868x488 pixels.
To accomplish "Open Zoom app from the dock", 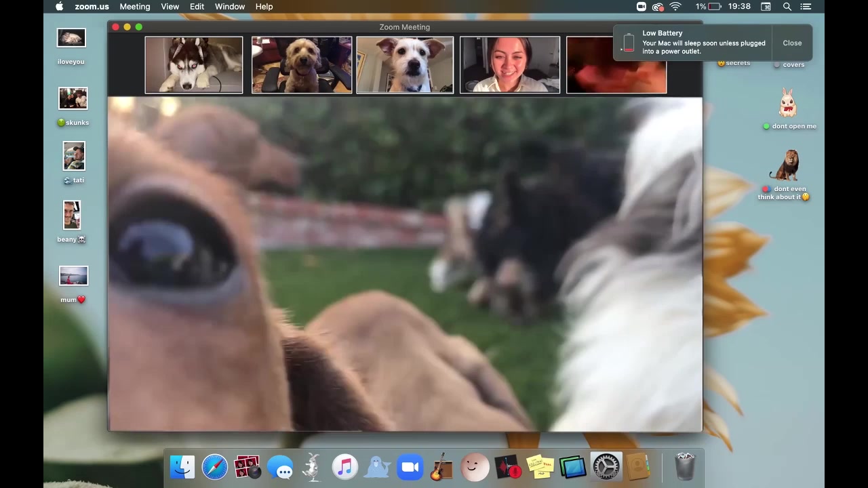I will click(410, 467).
